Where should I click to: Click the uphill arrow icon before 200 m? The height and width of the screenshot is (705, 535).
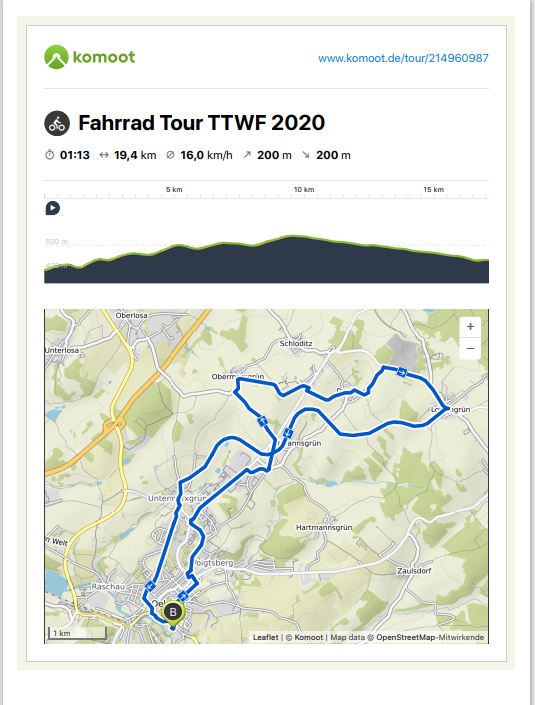click(247, 155)
